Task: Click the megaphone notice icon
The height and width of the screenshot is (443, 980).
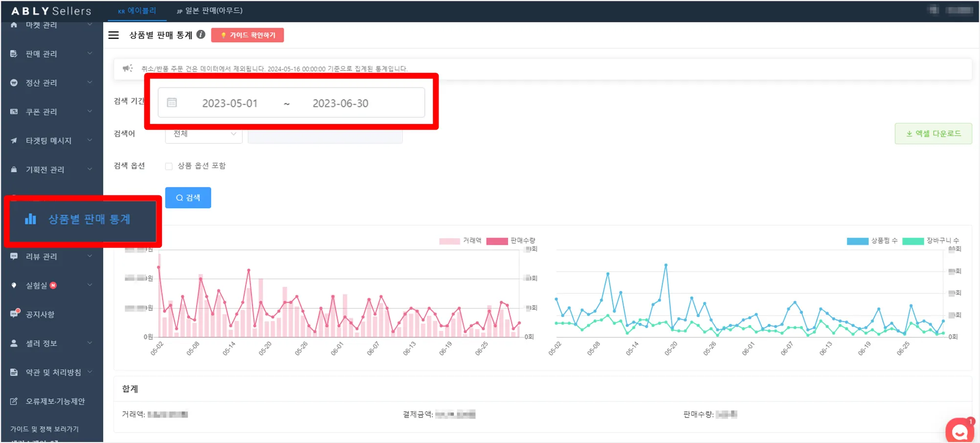Action: click(x=128, y=69)
